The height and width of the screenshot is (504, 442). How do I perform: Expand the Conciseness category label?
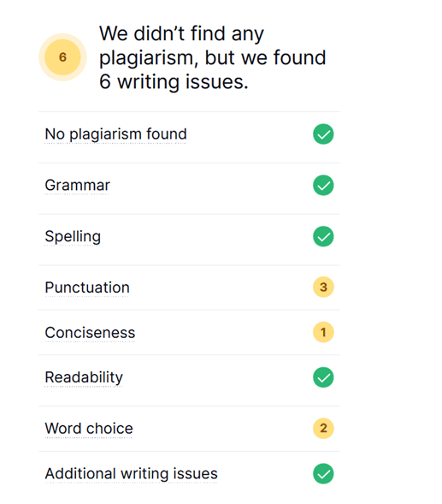90,332
